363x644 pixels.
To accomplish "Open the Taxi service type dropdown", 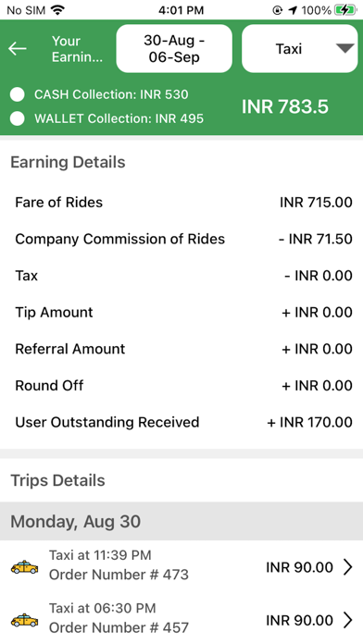I will (300, 49).
